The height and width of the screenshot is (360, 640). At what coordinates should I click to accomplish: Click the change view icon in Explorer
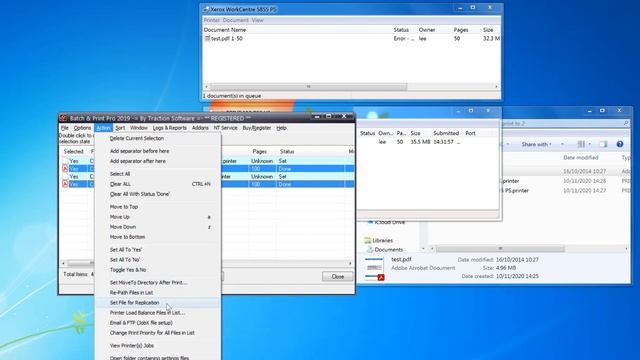pos(581,144)
